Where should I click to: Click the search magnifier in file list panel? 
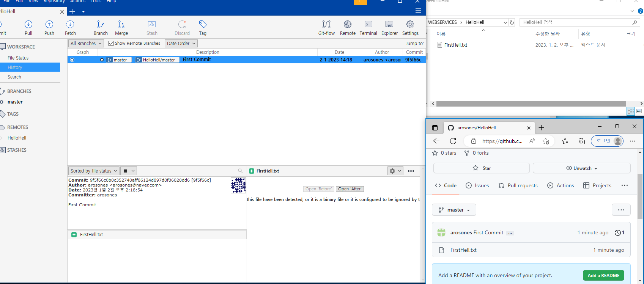tap(240, 171)
